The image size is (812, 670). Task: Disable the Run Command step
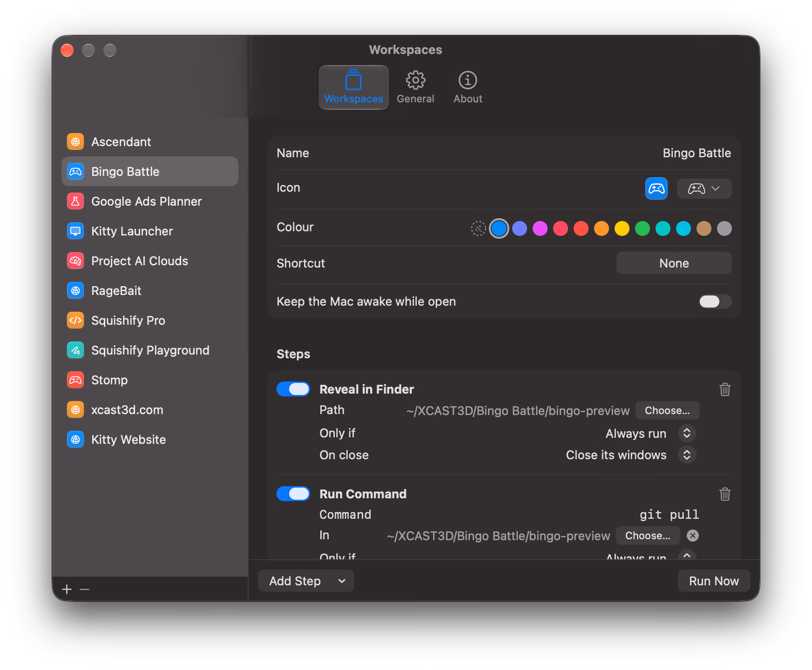pos(293,494)
